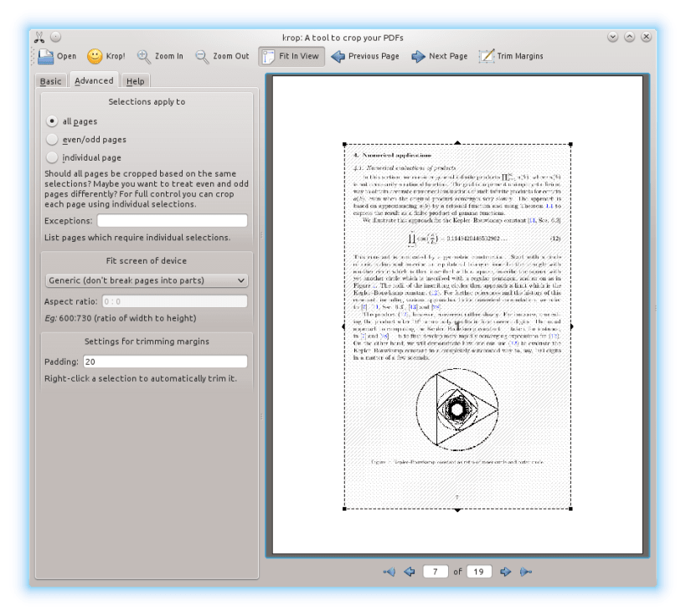The width and height of the screenshot is (686, 616).
Task: Open the Help tab
Action: click(135, 81)
